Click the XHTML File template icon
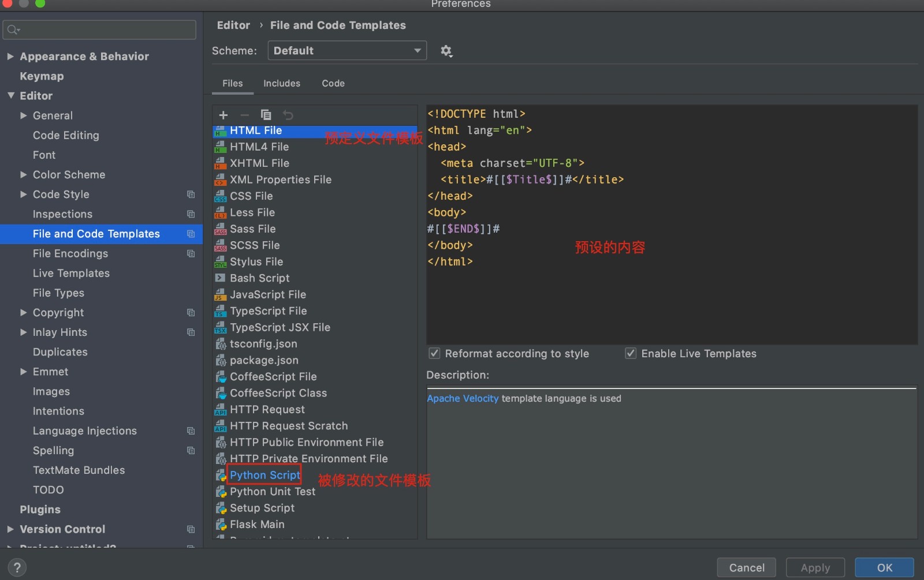924x580 pixels. click(x=220, y=163)
